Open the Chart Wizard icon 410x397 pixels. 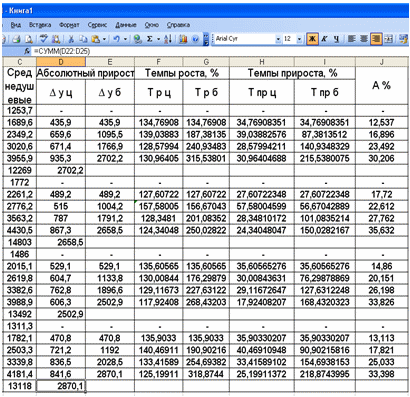click(183, 39)
